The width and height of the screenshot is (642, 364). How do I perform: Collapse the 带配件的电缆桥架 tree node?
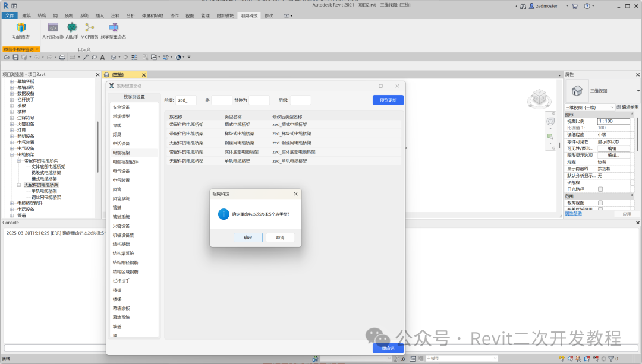coord(19,161)
